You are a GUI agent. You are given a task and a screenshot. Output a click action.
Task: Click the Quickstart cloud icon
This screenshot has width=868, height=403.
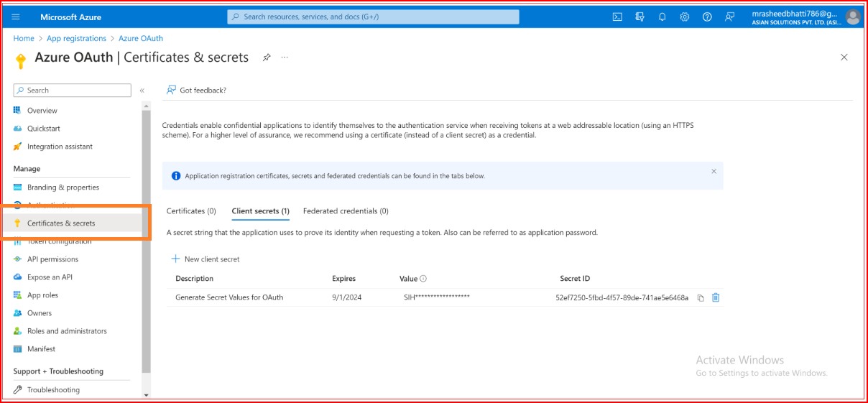coord(17,129)
